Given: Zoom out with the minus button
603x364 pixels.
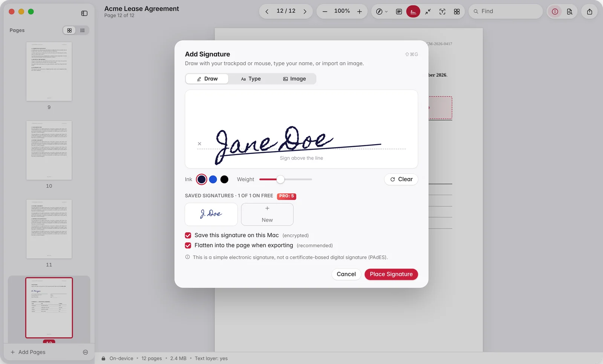Looking at the screenshot, I should pos(324,12).
